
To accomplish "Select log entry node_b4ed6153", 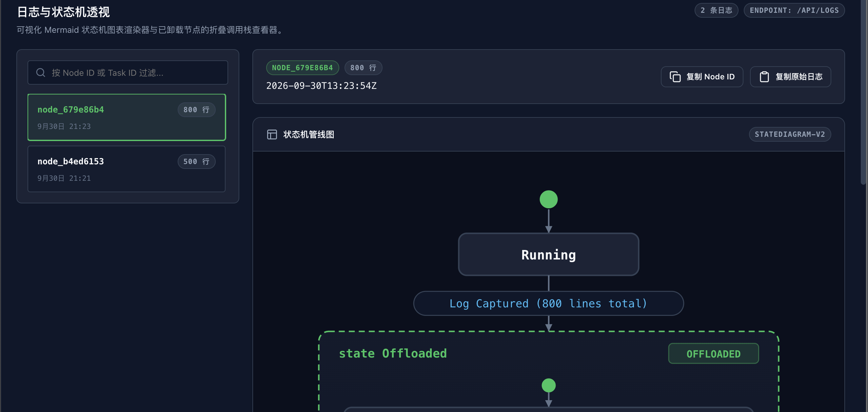I will [x=127, y=169].
